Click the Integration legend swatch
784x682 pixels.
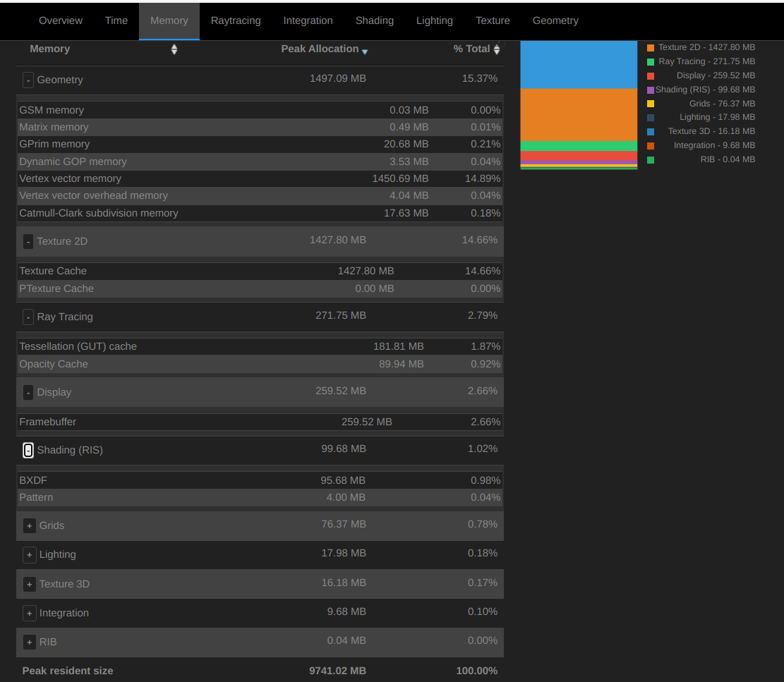pyautogui.click(x=651, y=146)
